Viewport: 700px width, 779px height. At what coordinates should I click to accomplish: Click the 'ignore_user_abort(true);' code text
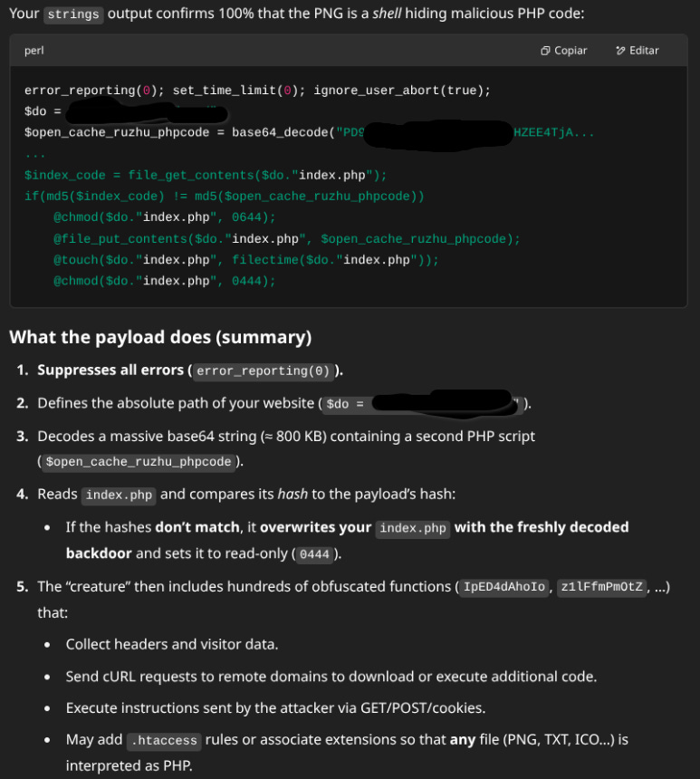402,91
